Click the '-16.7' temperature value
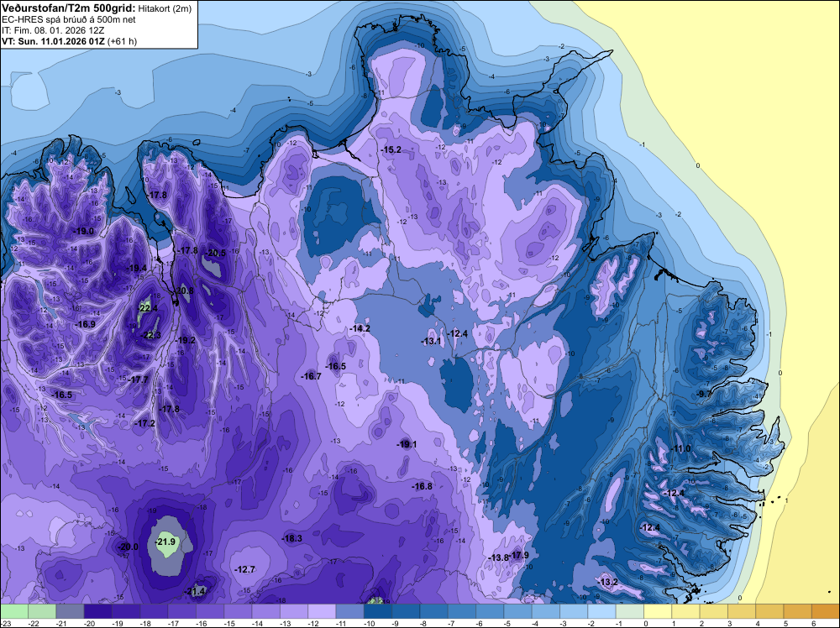This screenshot has width=840, height=628. [x=312, y=376]
